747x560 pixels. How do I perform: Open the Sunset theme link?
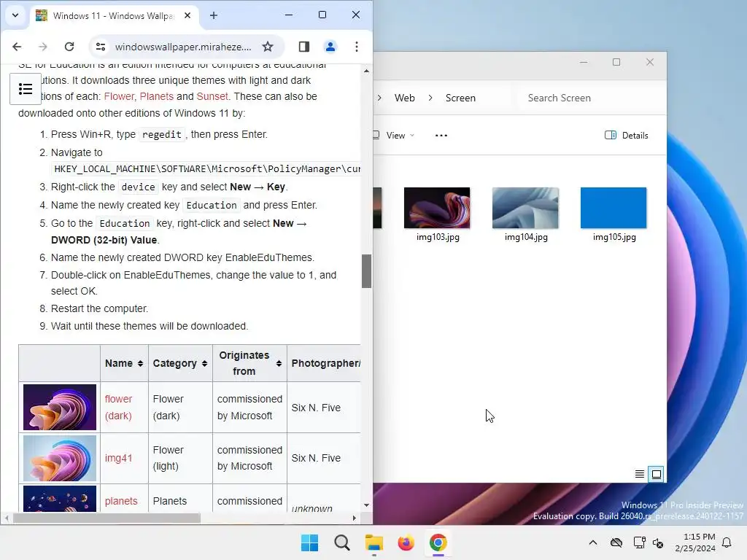[212, 97]
